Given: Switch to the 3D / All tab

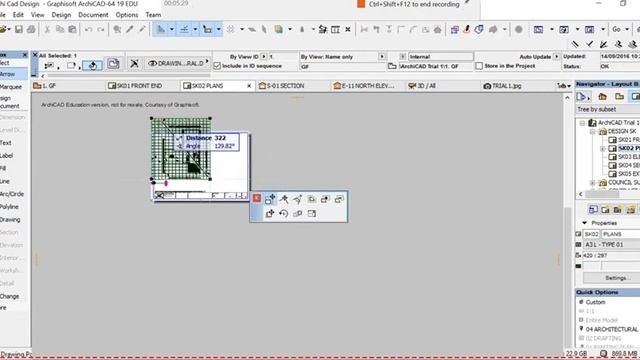Looking at the screenshot, I should click(x=442, y=86).
